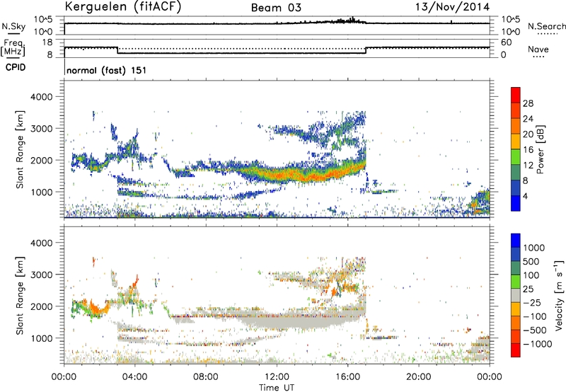Click the "4" power color bar label
This screenshot has width=566, height=392.
pos(525,196)
